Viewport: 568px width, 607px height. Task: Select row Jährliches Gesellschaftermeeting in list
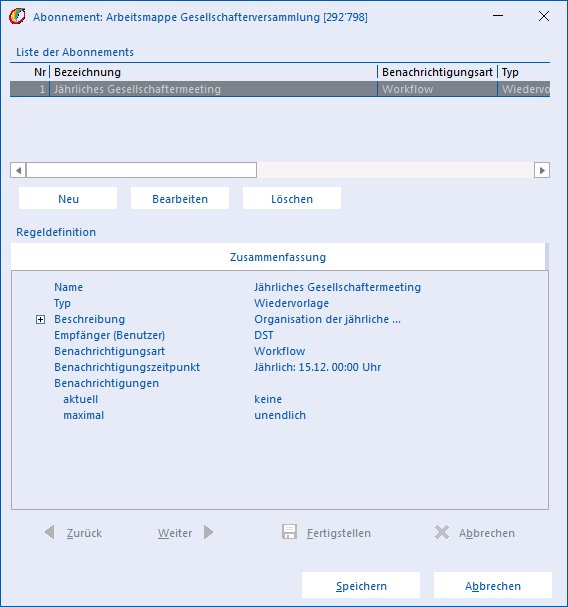tap(280, 89)
